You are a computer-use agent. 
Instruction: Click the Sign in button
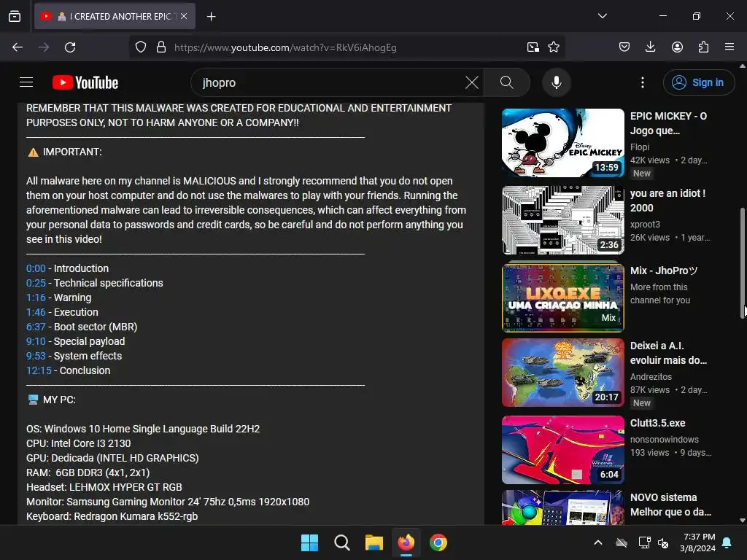[x=699, y=82]
